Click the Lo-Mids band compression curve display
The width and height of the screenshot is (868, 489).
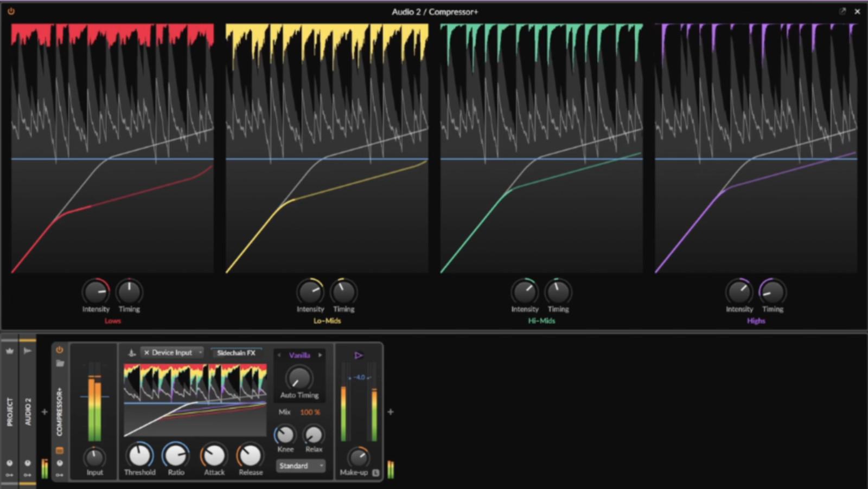(327, 148)
